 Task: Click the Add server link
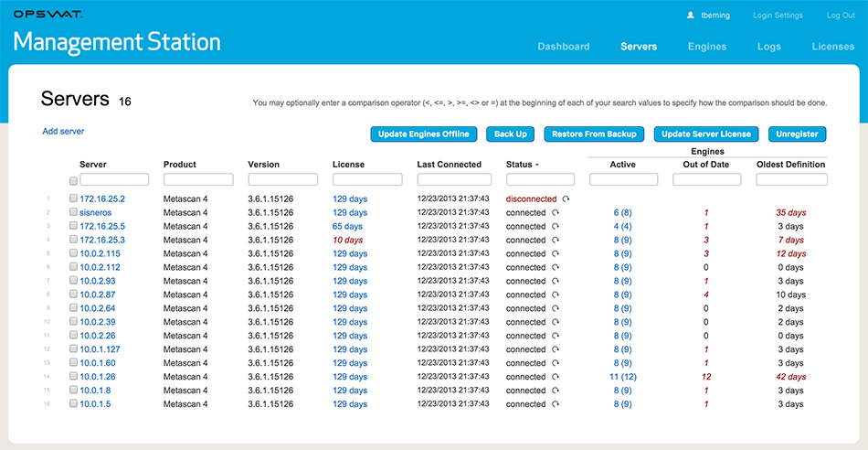(x=63, y=132)
